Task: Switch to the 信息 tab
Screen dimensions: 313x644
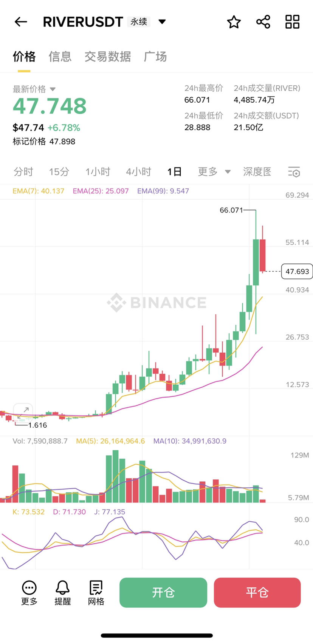Action: [60, 57]
